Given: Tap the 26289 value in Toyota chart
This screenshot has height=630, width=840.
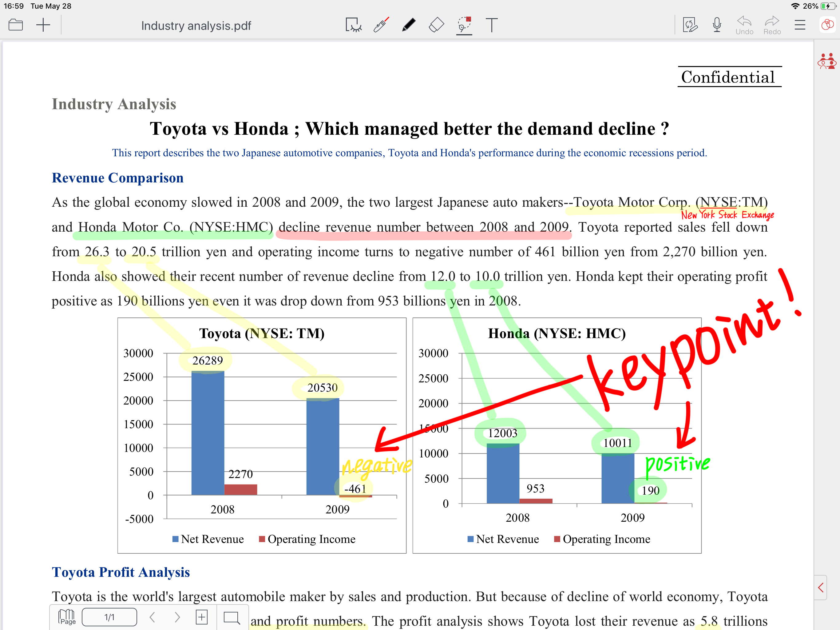Looking at the screenshot, I should pos(207,360).
